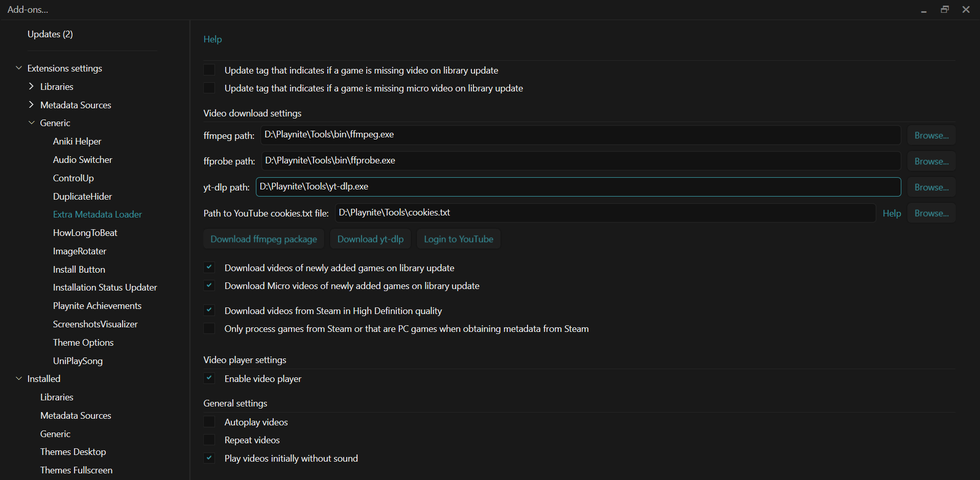Open the Updates (2) section

pos(50,34)
